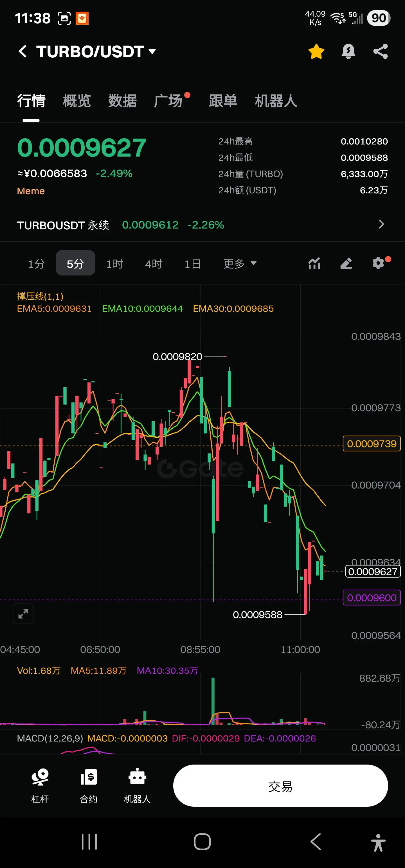405x868 pixels.
Task: Tap the 0.0009820 high price marker
Action: click(177, 356)
